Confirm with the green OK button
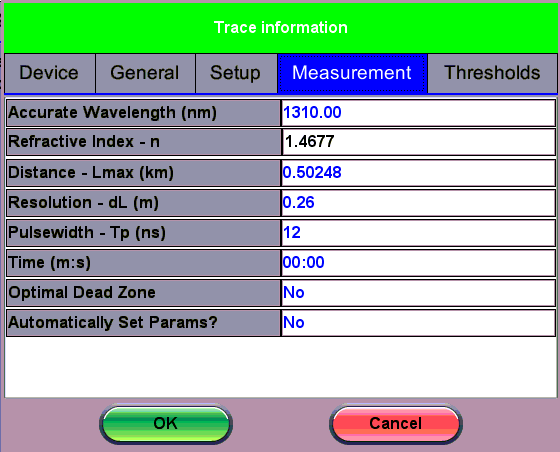Image resolution: width=560 pixels, height=452 pixels. pyautogui.click(x=166, y=424)
